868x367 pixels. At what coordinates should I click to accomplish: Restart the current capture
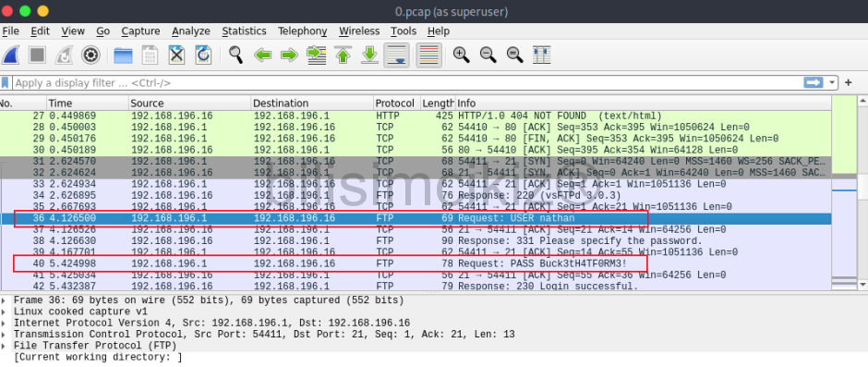65,55
